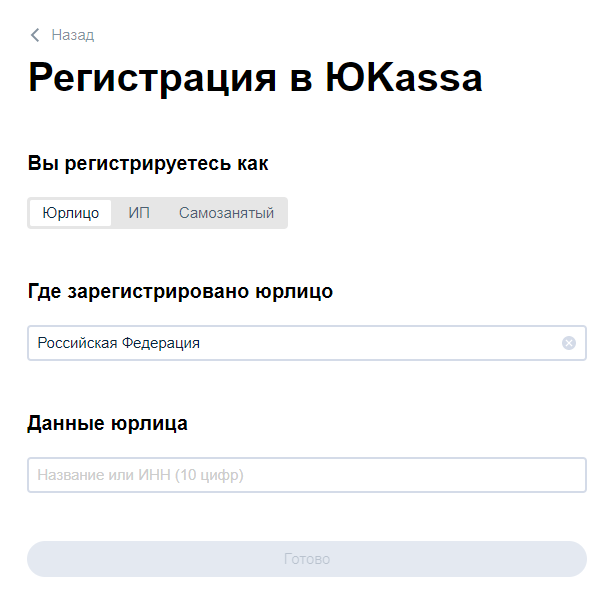Click the Вы регистрируетесь как label
This screenshot has height=590, width=615.
[x=148, y=163]
